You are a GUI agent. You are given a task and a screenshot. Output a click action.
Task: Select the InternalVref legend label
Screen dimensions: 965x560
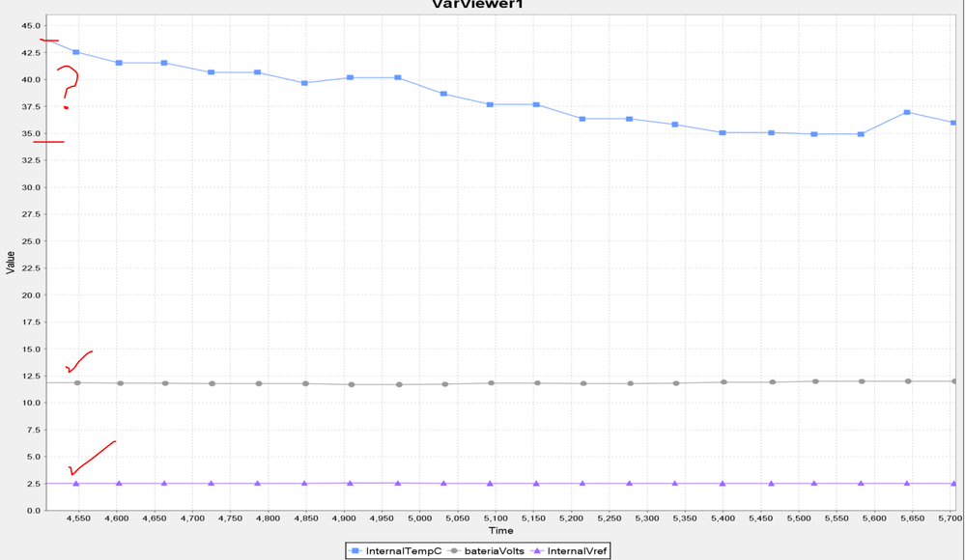click(577, 550)
